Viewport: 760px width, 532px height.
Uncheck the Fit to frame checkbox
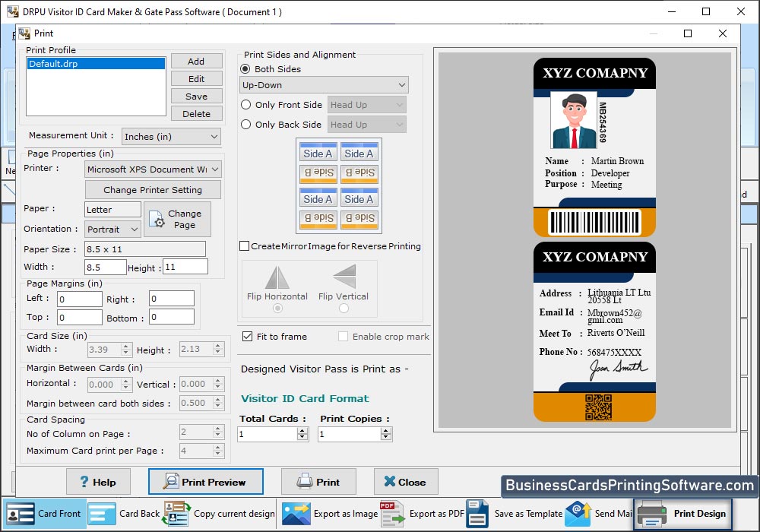[247, 336]
